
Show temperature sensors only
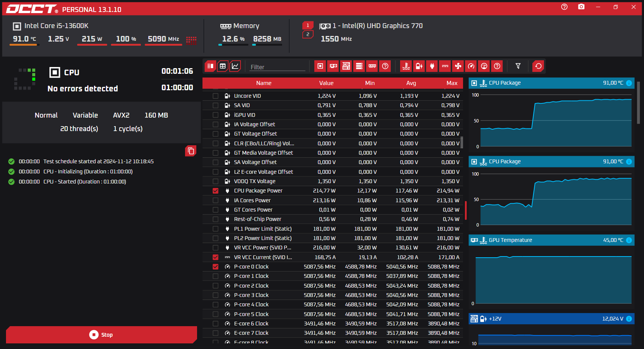[x=406, y=66]
